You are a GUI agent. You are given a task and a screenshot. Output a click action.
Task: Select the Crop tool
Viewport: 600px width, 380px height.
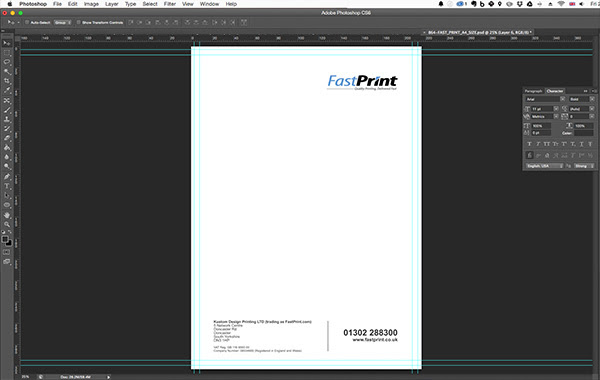7,81
